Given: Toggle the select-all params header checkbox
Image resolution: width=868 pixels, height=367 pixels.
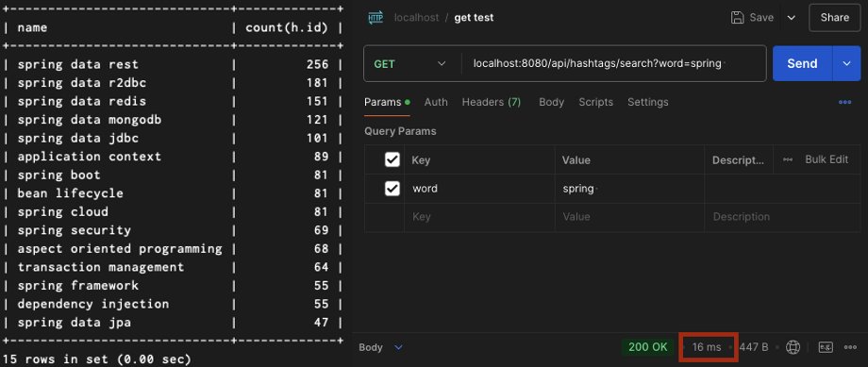Looking at the screenshot, I should [392, 160].
